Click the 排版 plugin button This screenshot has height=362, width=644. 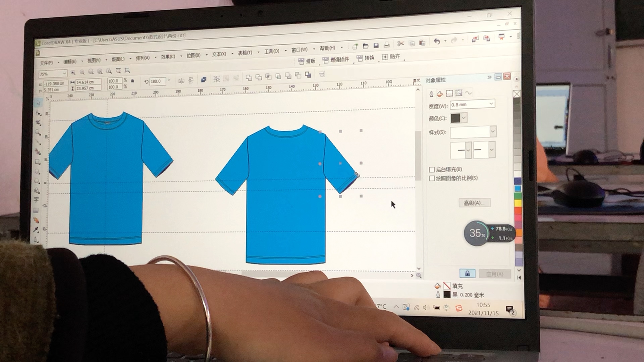307,61
